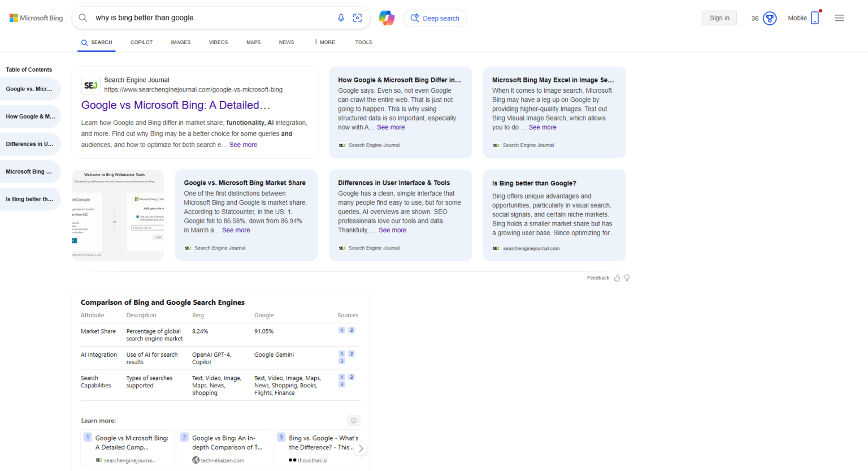Open visual search camera icon
The width and height of the screenshot is (868, 471).
357,18
